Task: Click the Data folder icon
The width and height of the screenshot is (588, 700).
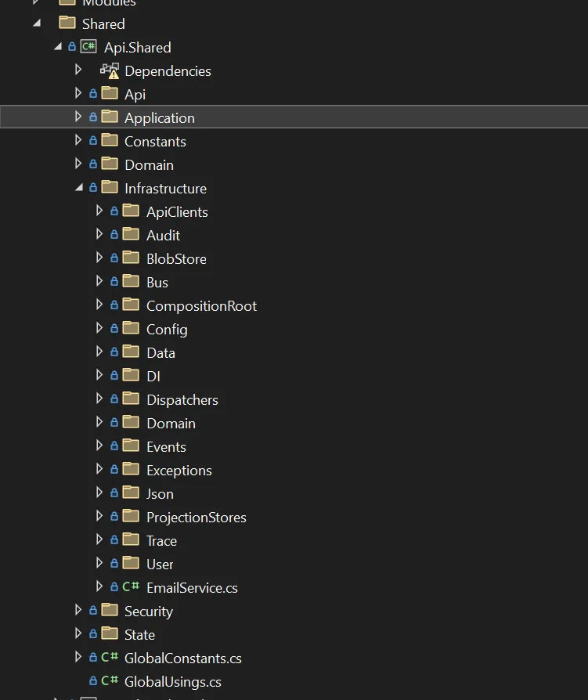Action: pos(131,352)
